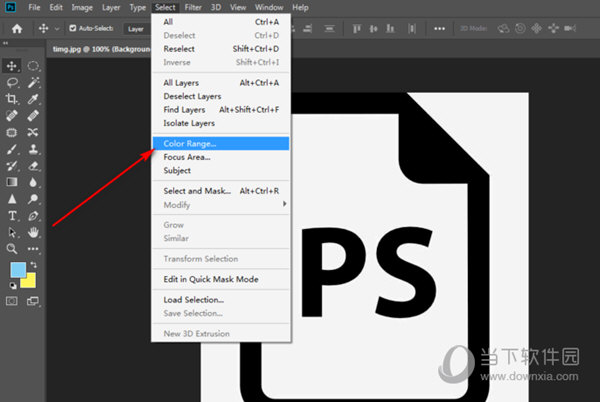Activate the Hand tool
Viewport: 600px width, 402px height.
click(33, 232)
